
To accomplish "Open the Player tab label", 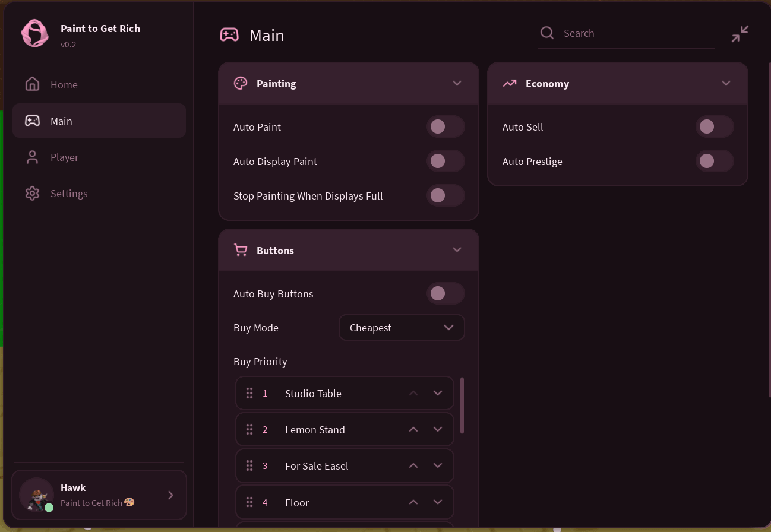I will point(65,157).
